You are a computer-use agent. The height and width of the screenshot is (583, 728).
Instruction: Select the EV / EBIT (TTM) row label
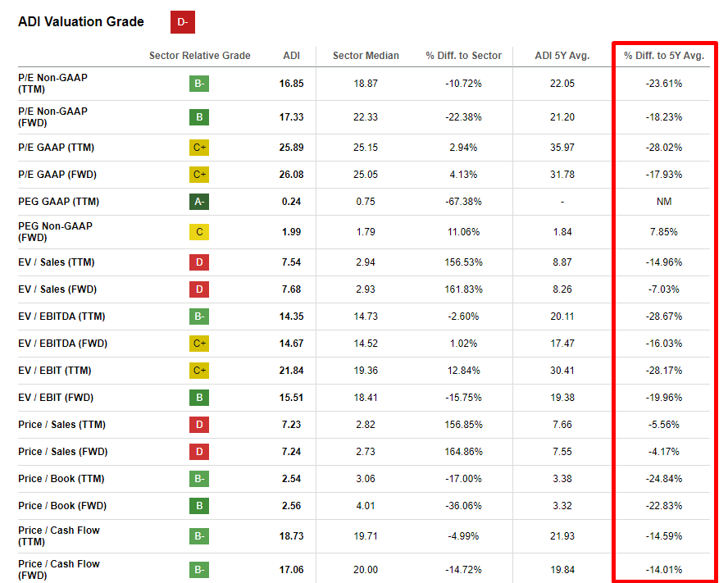click(x=55, y=371)
